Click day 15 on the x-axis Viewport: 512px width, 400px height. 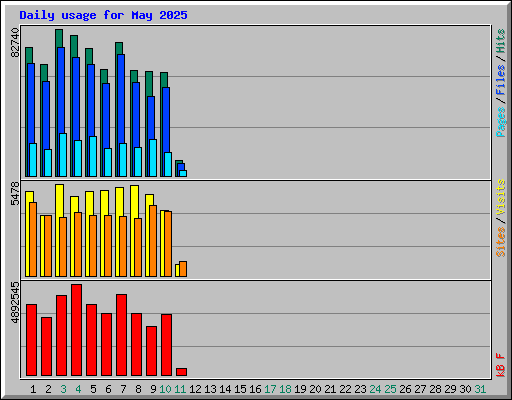click(x=240, y=389)
